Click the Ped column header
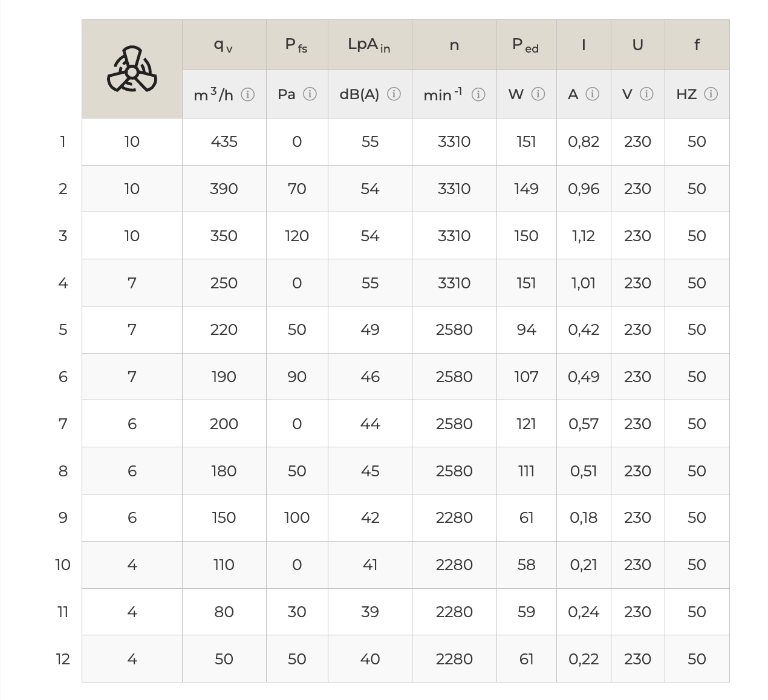 (x=526, y=45)
